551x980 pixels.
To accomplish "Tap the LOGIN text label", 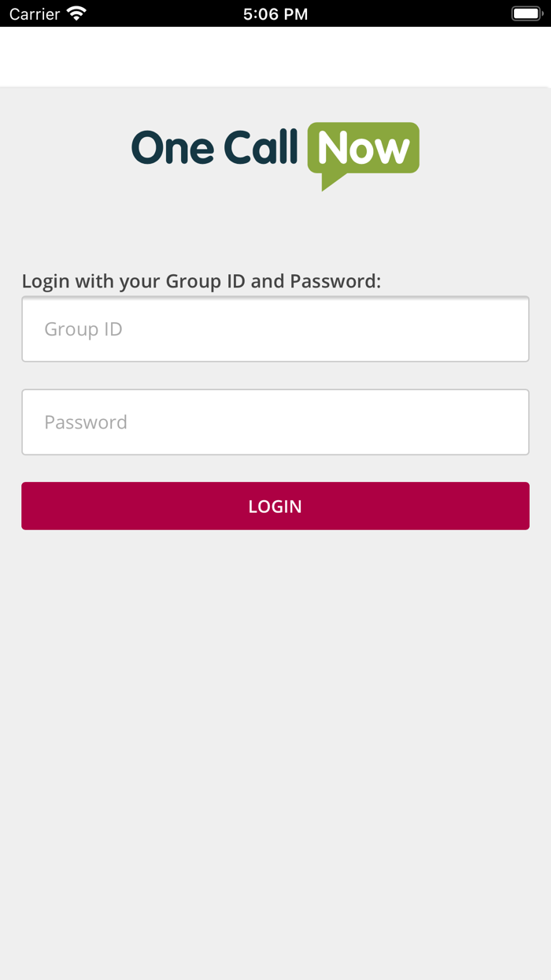I will 275,507.
